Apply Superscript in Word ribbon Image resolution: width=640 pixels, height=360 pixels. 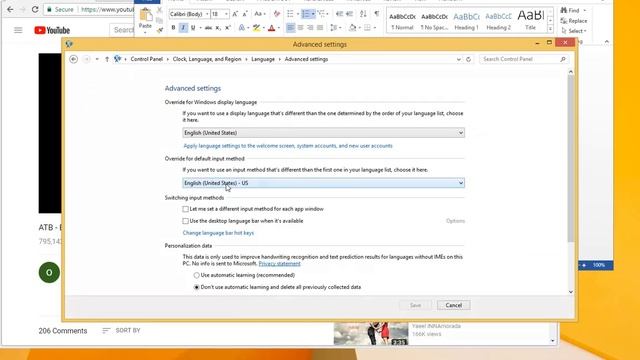pos(228,28)
